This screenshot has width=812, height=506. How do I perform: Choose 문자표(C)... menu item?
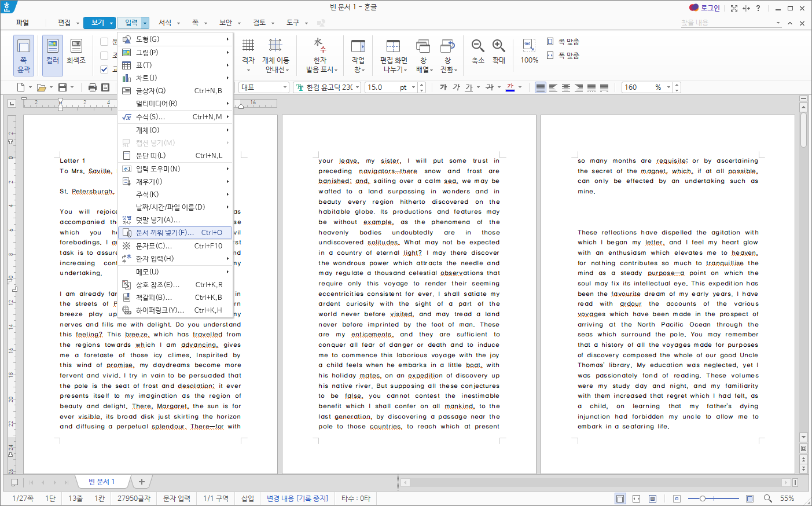[x=175, y=246]
